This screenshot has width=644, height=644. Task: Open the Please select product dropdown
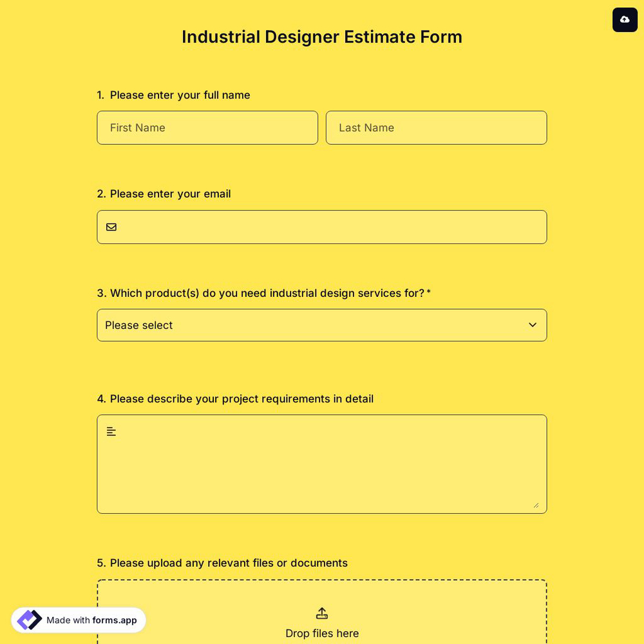coord(322,325)
